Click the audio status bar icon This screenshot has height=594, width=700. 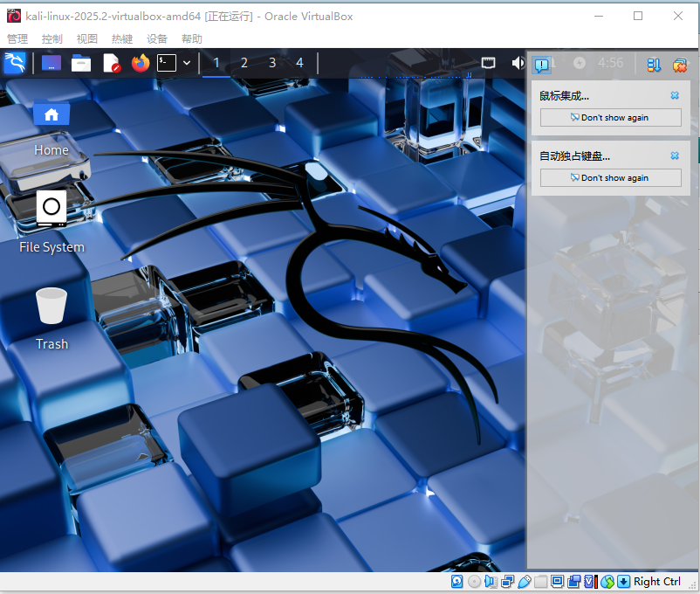(491, 582)
